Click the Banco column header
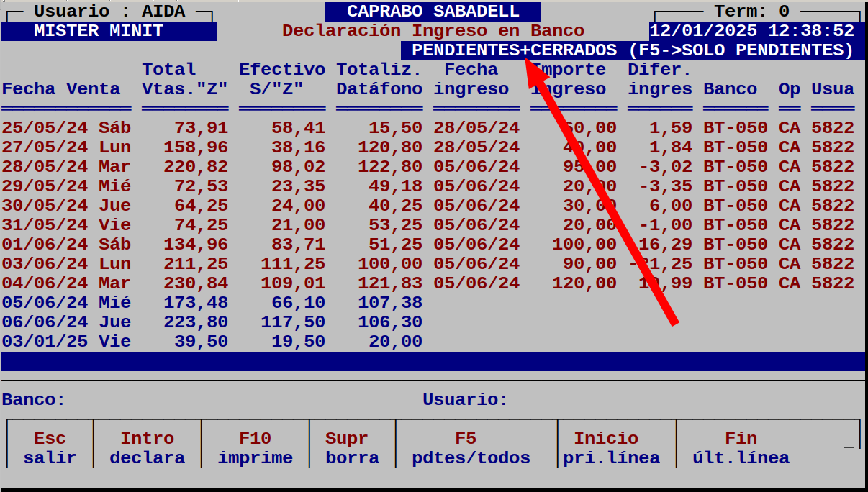This screenshot has width=868, height=492. click(730, 89)
